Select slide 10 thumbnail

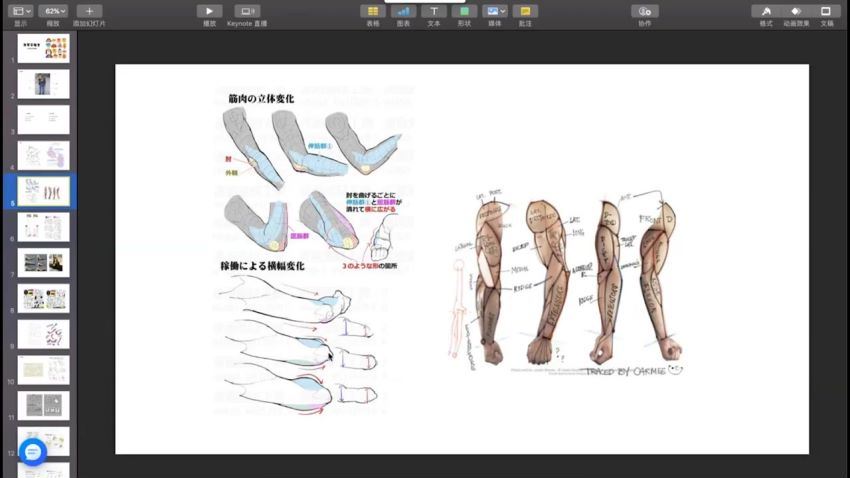pyautogui.click(x=43, y=370)
